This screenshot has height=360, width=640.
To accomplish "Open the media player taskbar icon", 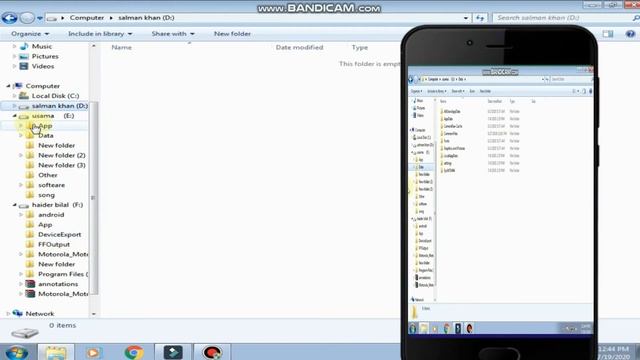I will coord(93,352).
